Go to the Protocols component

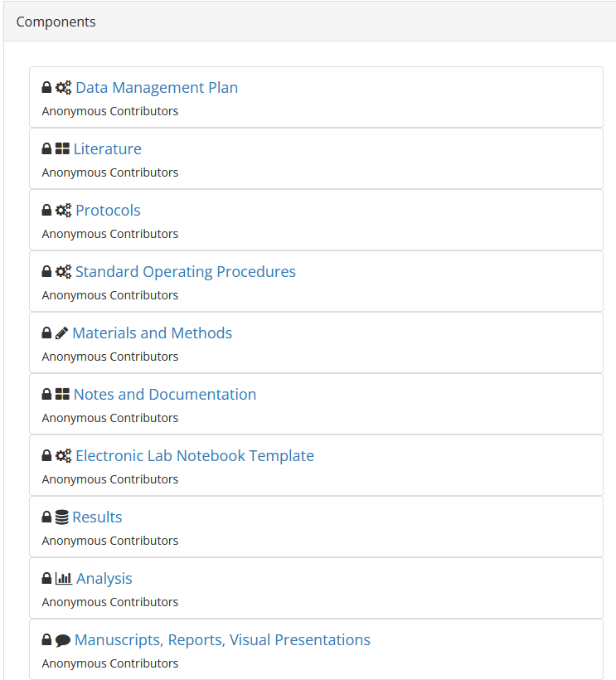pyautogui.click(x=108, y=211)
